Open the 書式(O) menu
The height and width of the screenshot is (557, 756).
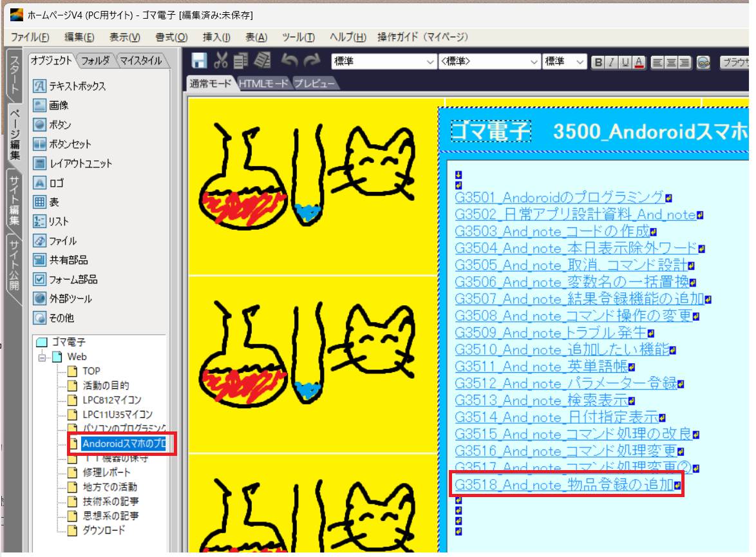(171, 37)
